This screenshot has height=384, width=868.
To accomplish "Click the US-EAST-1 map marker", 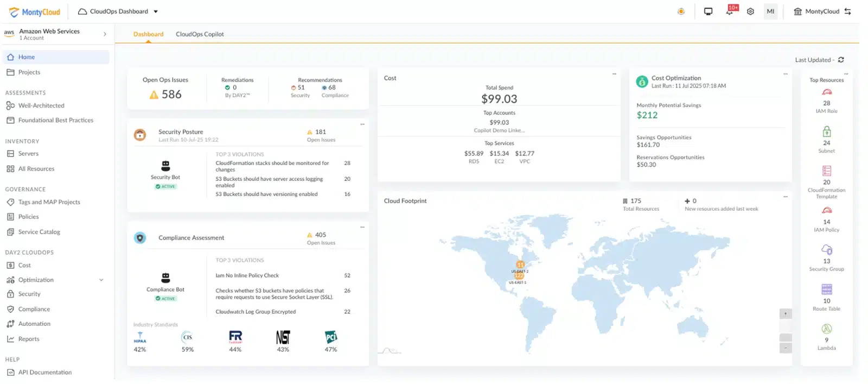I will coord(519,276).
